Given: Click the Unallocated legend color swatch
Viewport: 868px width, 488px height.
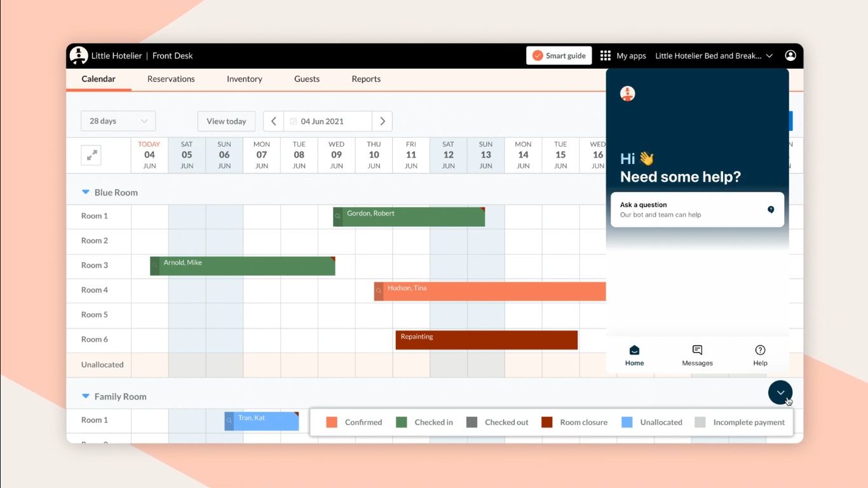Looking at the screenshot, I should point(627,422).
